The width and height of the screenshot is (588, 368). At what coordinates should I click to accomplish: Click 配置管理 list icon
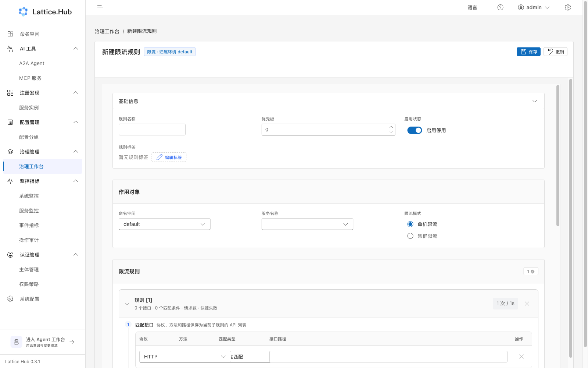click(10, 122)
